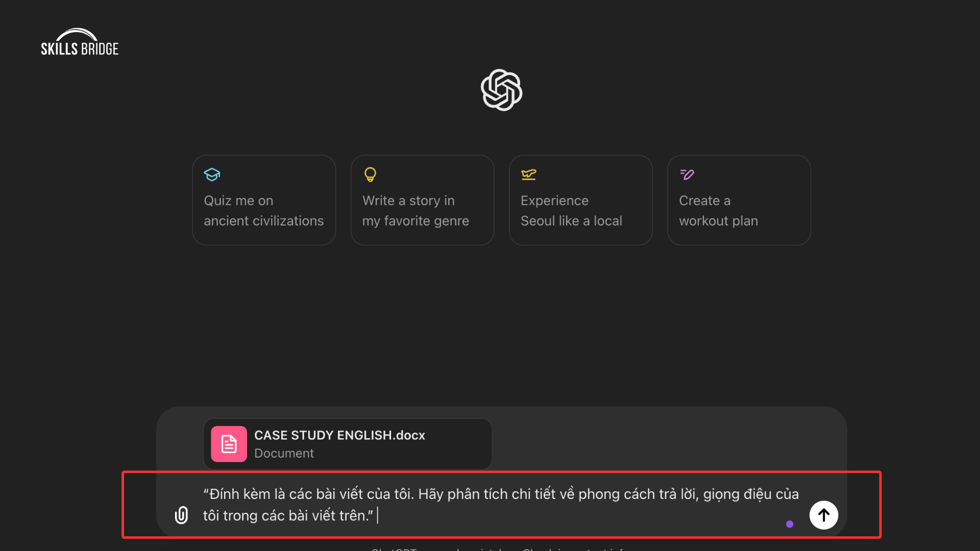Select "Write a story in my favorite genre"
Screen dimensions: 980x551
(422, 210)
